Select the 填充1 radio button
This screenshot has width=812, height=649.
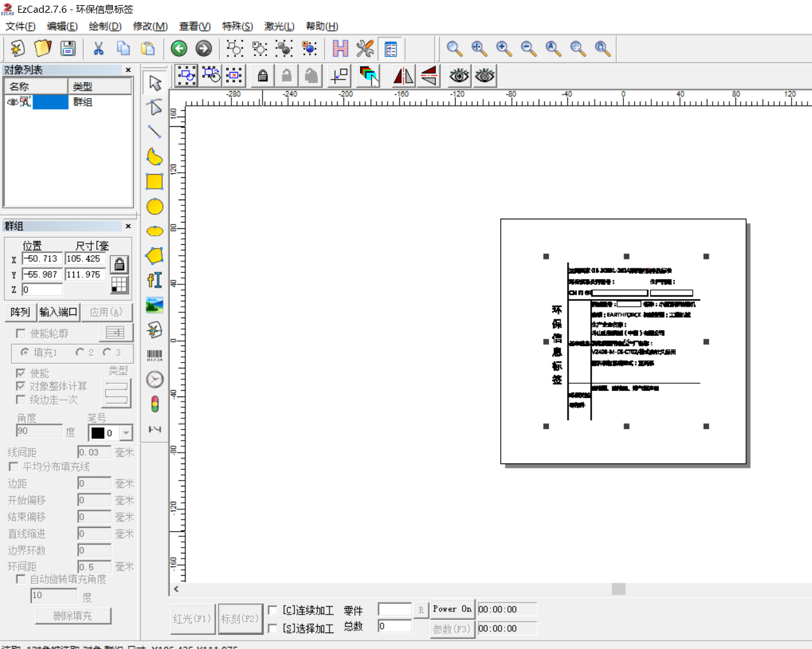pos(25,352)
